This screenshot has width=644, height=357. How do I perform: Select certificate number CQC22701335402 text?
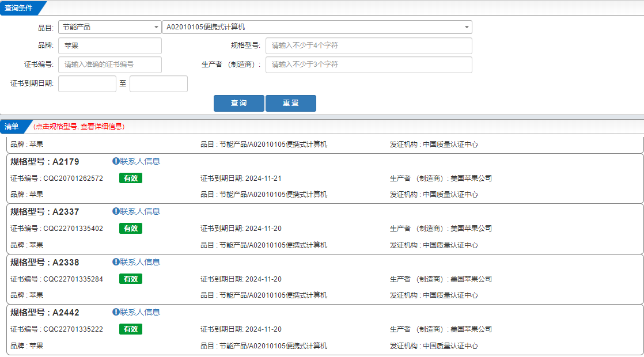point(73,229)
